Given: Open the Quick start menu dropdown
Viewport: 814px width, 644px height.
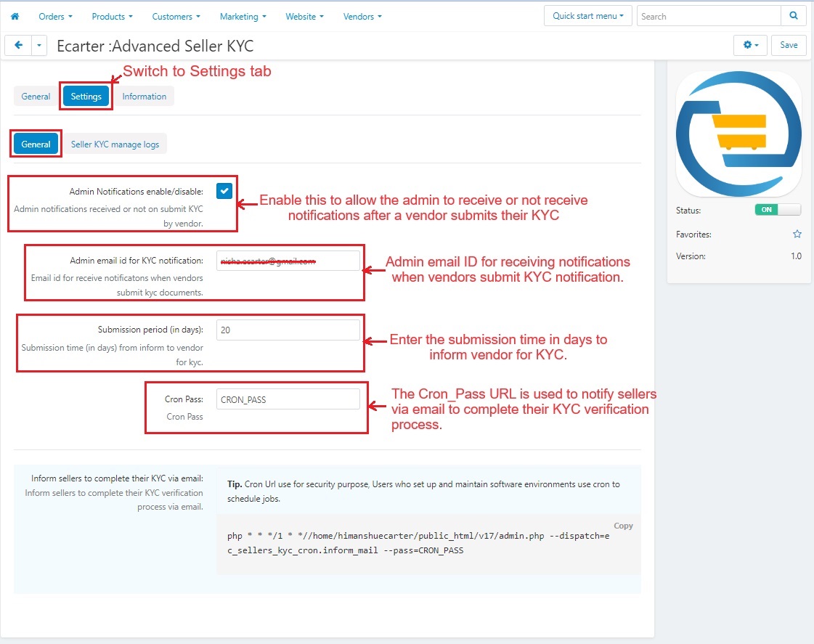Looking at the screenshot, I should 587,16.
